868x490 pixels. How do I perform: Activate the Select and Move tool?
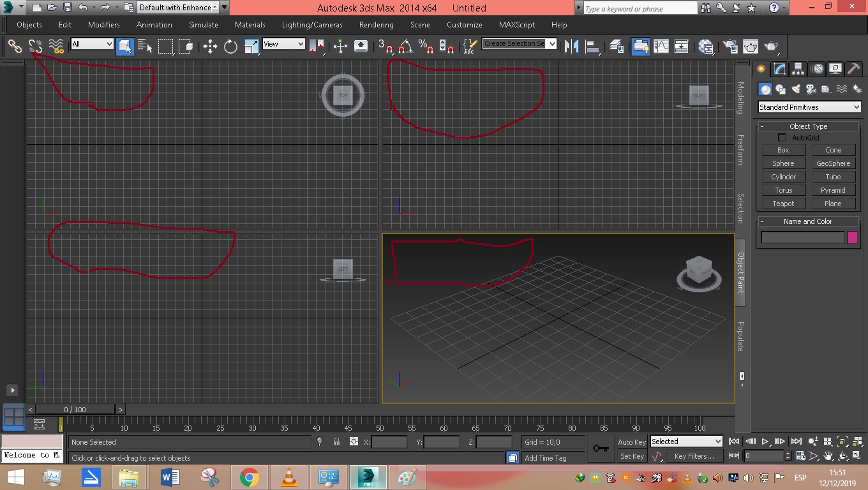[x=210, y=46]
